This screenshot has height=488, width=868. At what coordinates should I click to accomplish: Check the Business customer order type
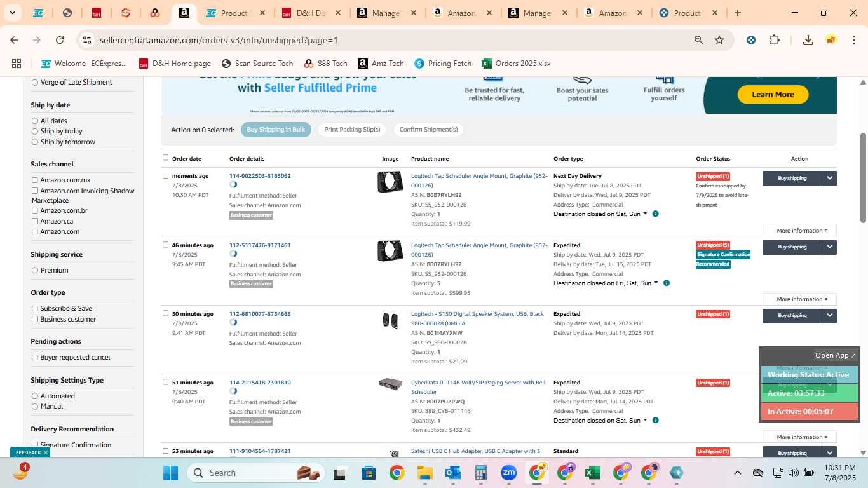pyautogui.click(x=35, y=319)
